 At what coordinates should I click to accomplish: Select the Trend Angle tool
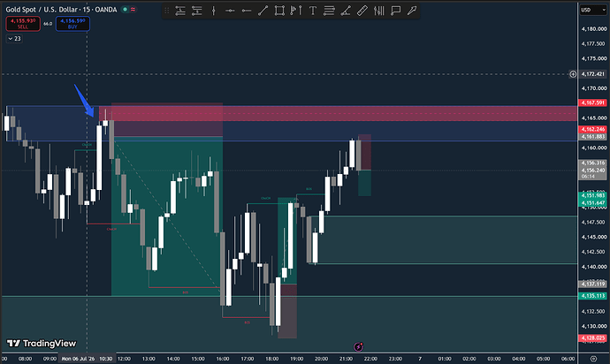click(346, 11)
